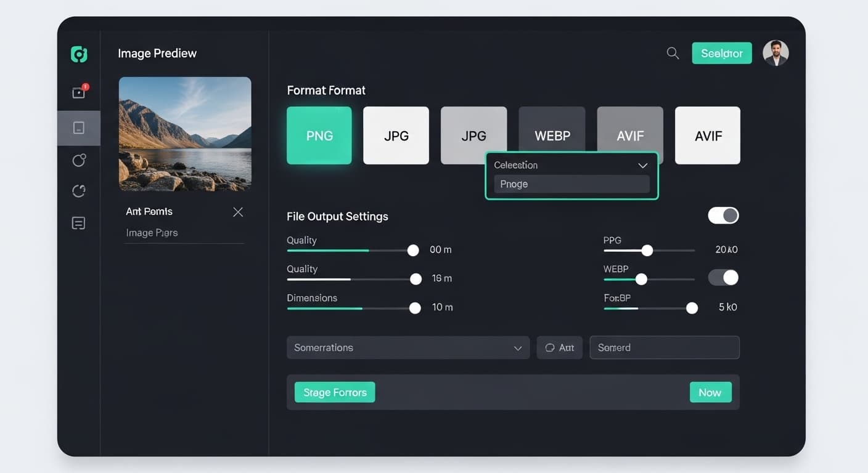Screen dimensions: 868x473
Task: Select the refresh/history icon in the sidebar
Action: tap(78, 190)
